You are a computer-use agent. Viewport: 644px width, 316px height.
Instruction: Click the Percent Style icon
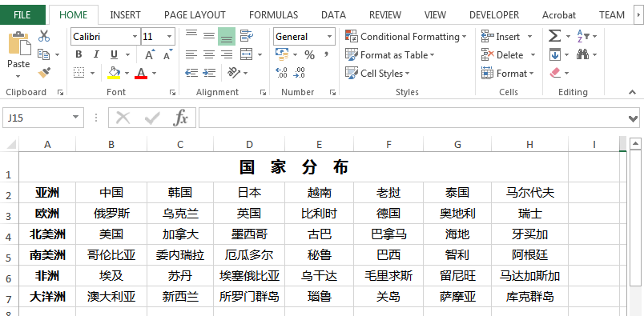point(309,54)
